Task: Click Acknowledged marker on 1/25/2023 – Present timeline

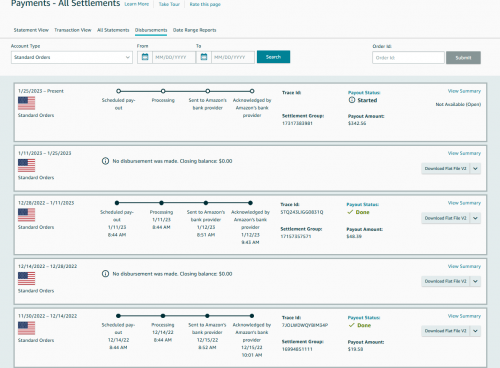Action: [x=252, y=91]
